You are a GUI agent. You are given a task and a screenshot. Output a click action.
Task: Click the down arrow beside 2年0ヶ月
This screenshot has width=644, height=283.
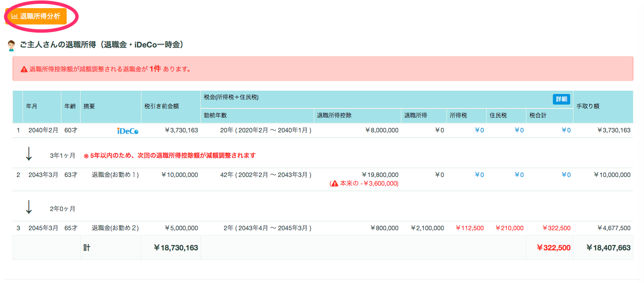[29, 207]
